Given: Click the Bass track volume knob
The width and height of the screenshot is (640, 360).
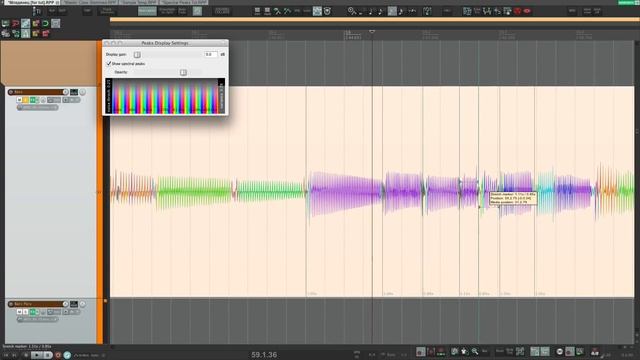Looking at the screenshot, I should [x=66, y=92].
